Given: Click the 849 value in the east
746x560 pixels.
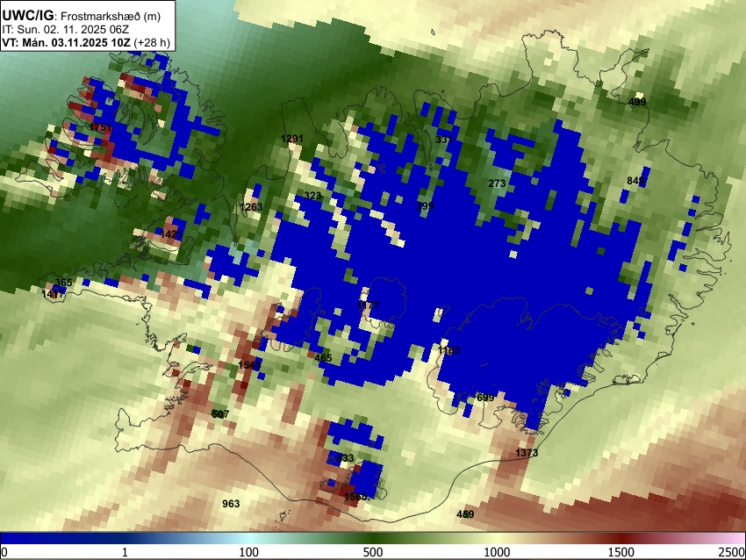Looking at the screenshot, I should [635, 181].
